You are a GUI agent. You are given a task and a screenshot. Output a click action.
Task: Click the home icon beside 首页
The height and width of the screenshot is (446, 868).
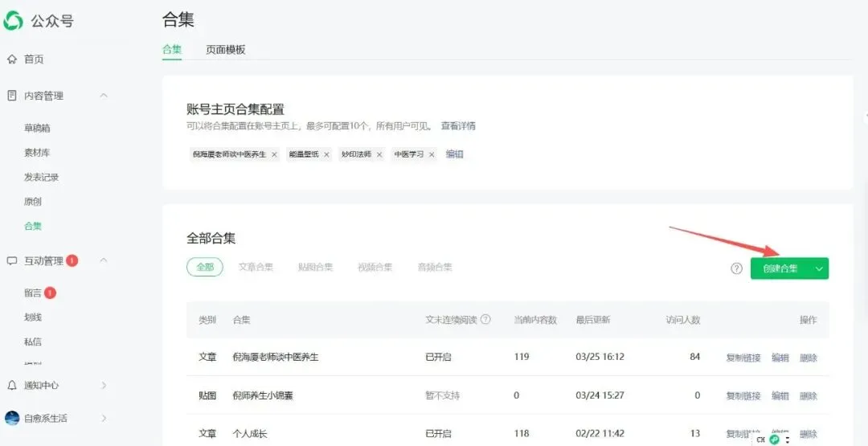coord(11,59)
